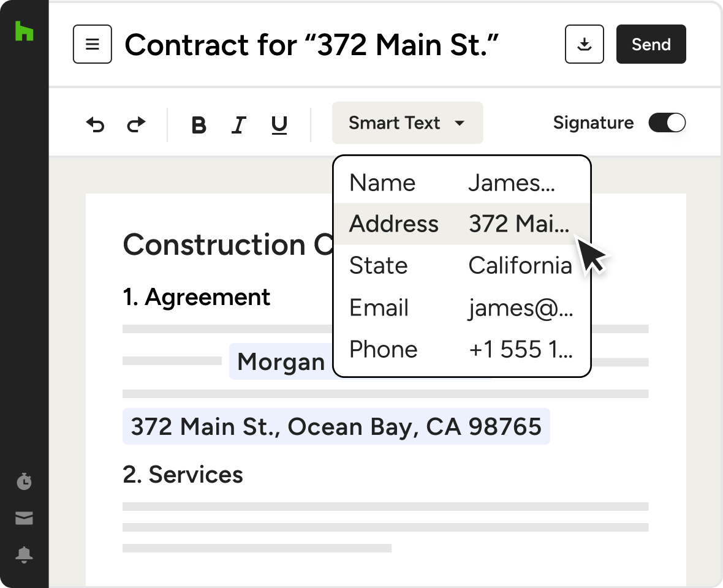This screenshot has width=723, height=588.
Task: Pick the State California option
Action: tap(461, 266)
